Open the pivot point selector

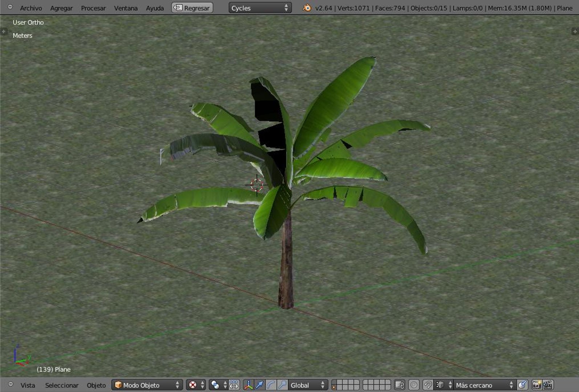click(x=219, y=385)
